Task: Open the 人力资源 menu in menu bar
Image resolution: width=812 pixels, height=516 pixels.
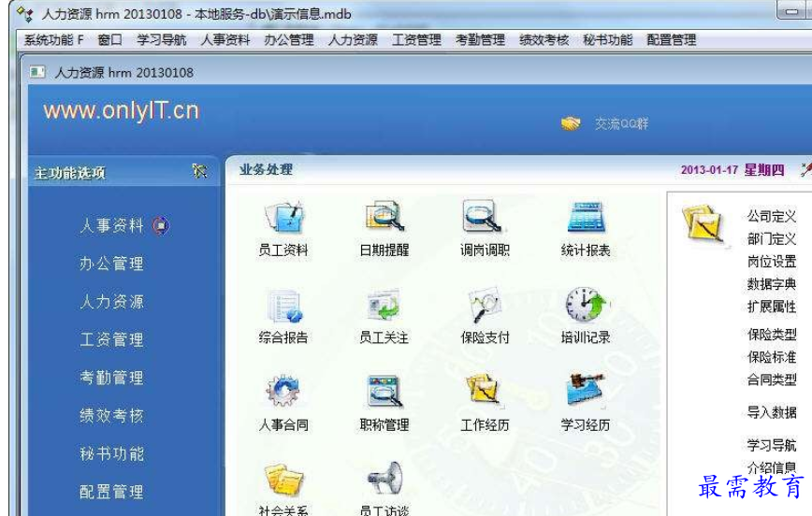Action: (353, 40)
